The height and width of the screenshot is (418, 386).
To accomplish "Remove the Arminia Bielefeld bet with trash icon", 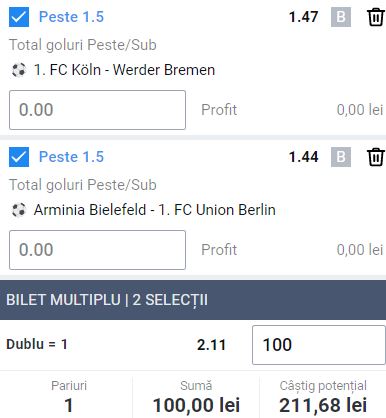I will [376, 157].
